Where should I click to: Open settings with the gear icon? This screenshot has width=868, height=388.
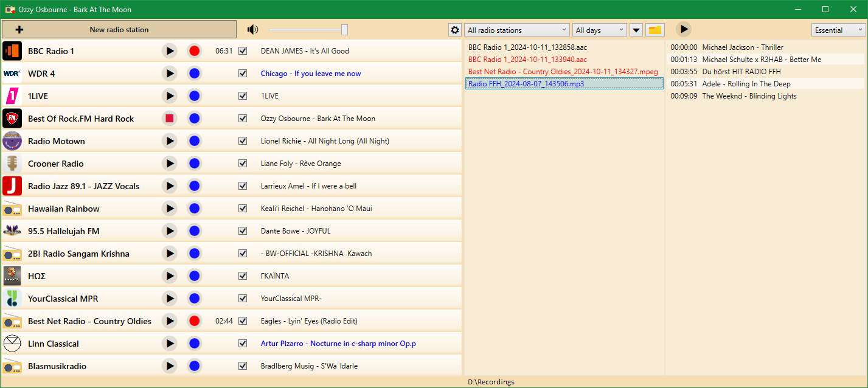coord(454,30)
